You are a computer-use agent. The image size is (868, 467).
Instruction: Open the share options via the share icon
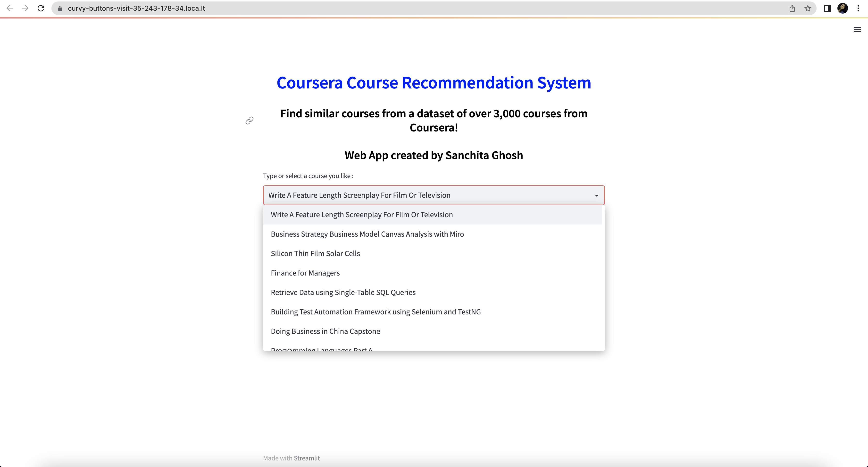792,9
